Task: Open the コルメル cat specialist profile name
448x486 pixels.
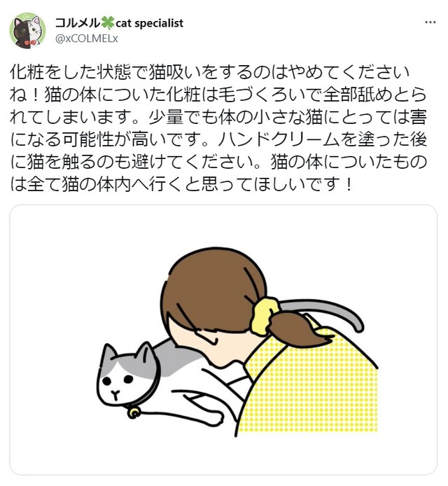Action: (119, 23)
